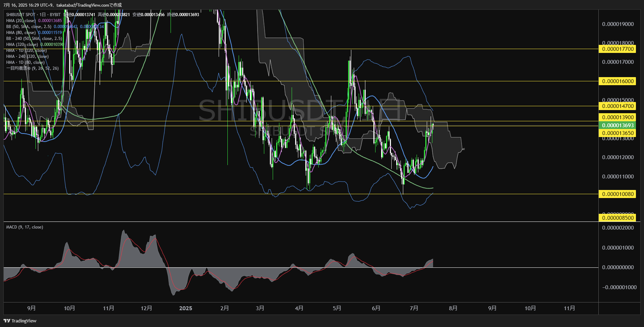This screenshot has height=327, width=644.
Task: Click the 7月 label on time axis
Action: [414, 308]
